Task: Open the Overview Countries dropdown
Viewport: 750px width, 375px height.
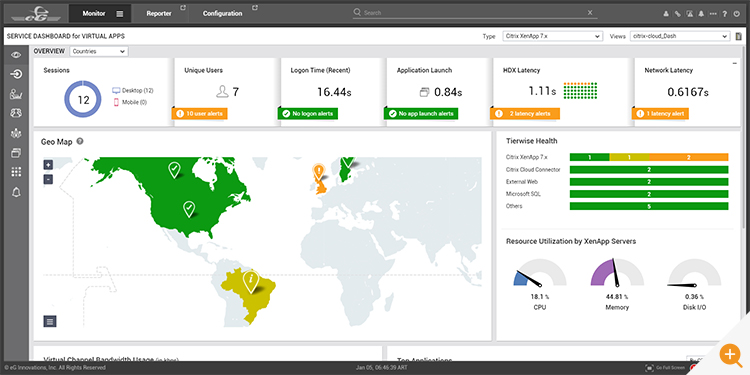Action: coord(99,51)
